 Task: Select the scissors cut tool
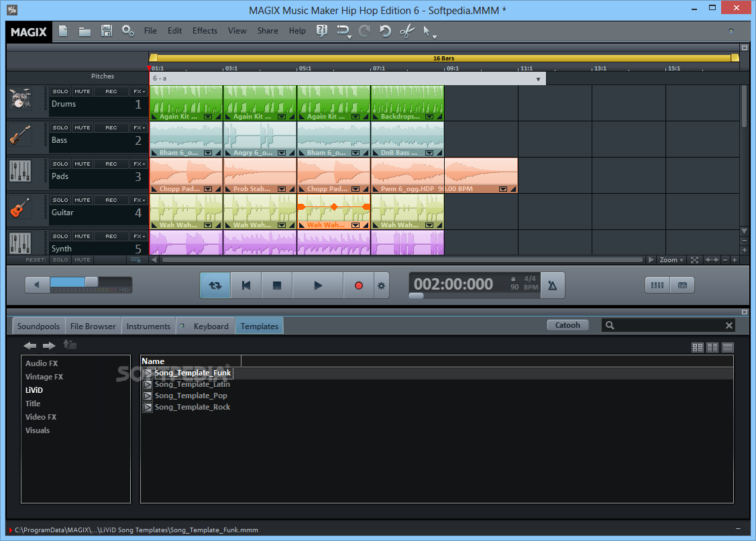tap(407, 32)
